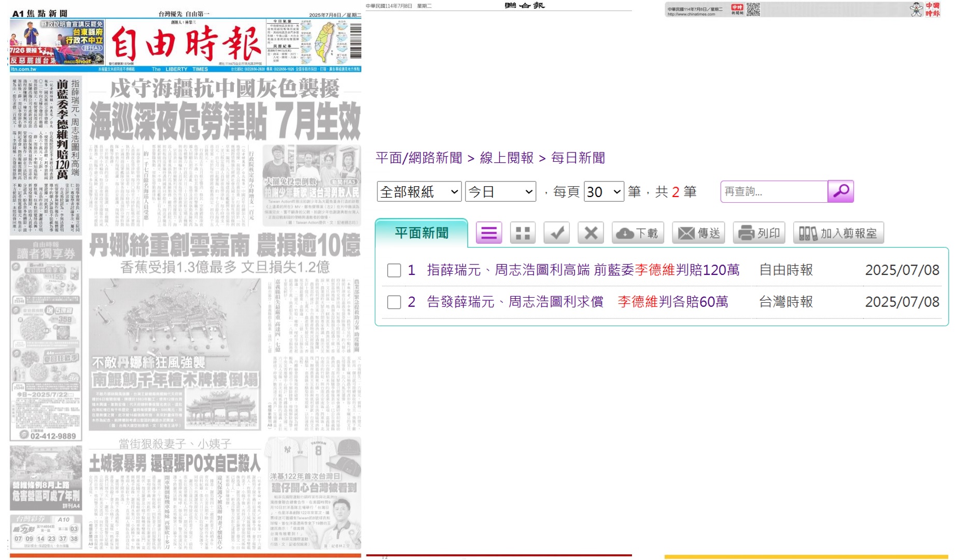Click the 大罷免投票倒數 photo story

[x=312, y=185]
